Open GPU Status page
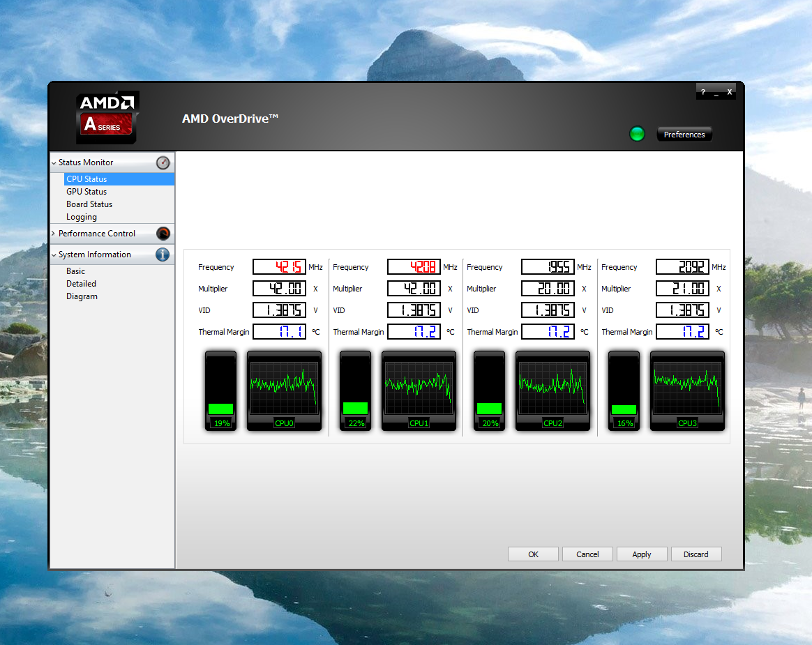Viewport: 812px width, 645px height. [x=87, y=192]
